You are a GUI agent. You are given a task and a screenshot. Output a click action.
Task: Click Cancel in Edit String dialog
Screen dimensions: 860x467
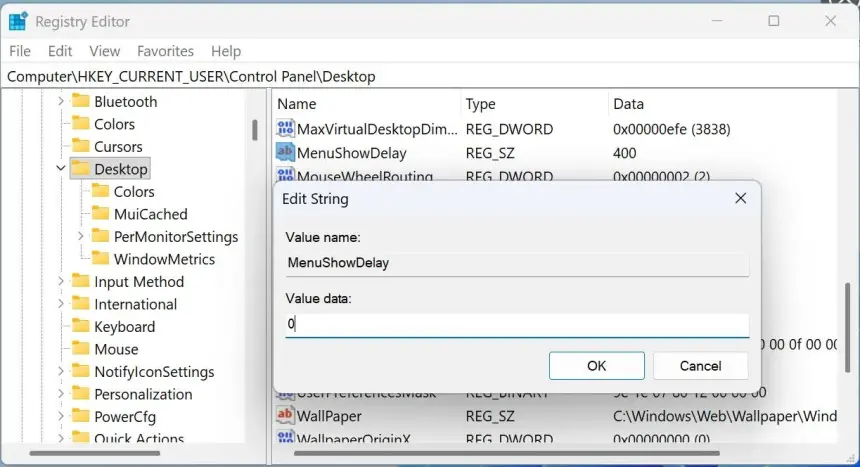coord(700,366)
